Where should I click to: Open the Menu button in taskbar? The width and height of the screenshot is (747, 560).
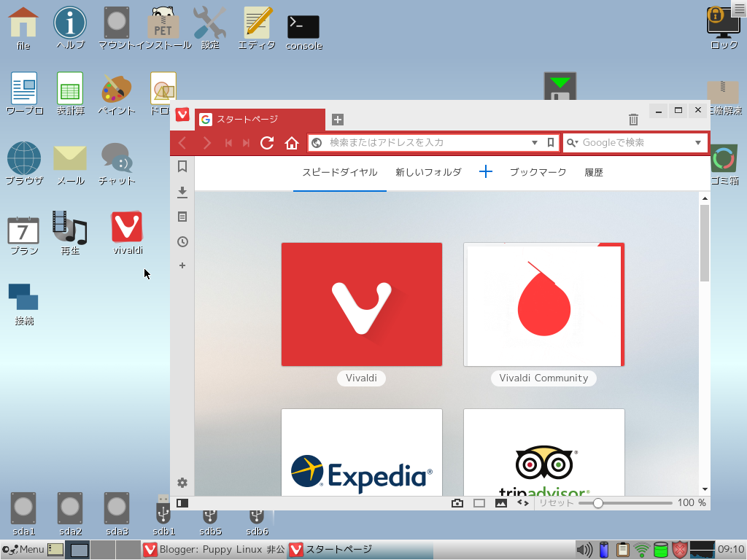(23, 550)
